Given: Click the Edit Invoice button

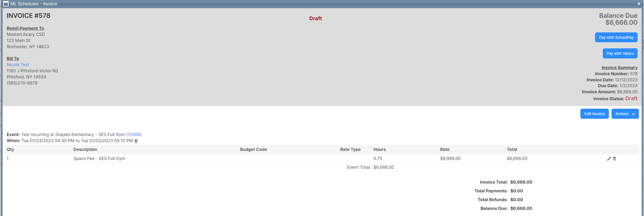Looking at the screenshot, I should (x=594, y=114).
